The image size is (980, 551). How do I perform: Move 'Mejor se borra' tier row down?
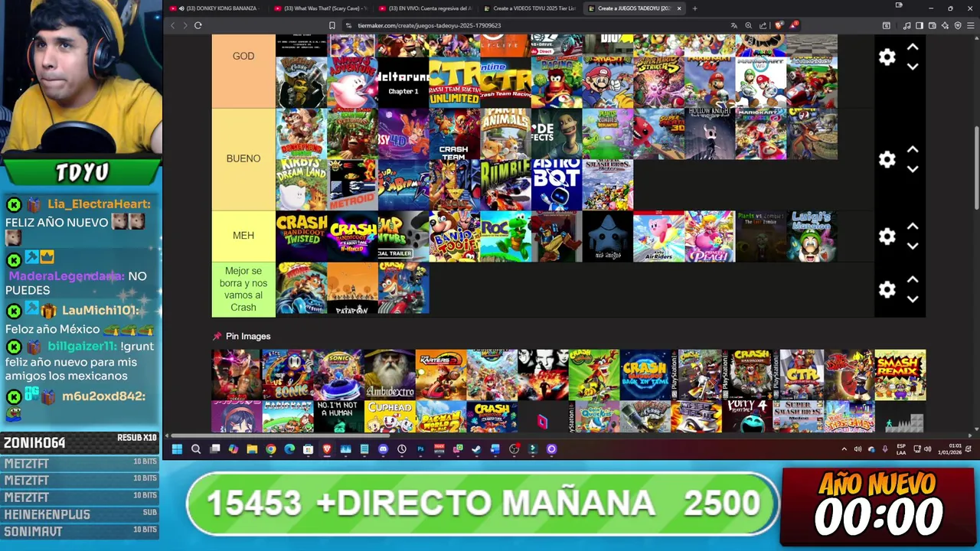(913, 299)
